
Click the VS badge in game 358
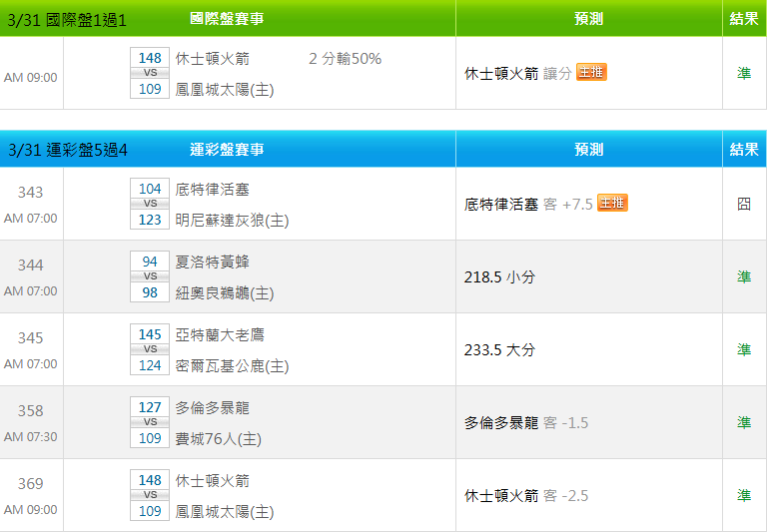pos(150,422)
